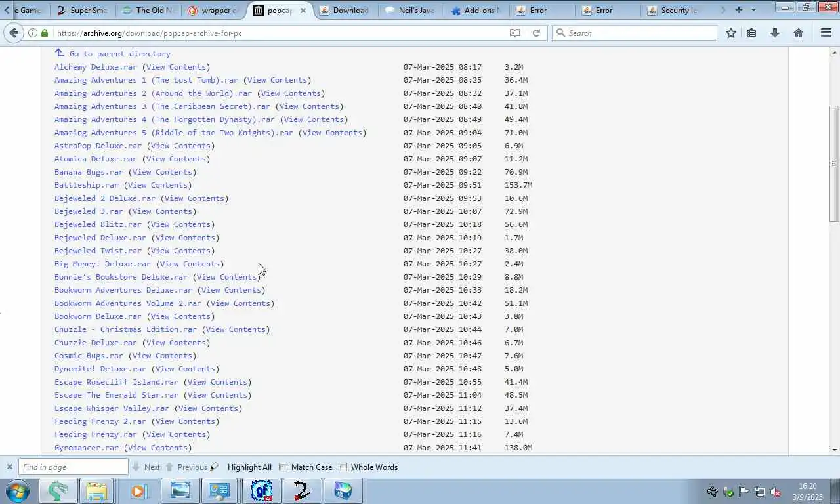The height and width of the screenshot is (504, 840).
Task: Open the Windows Start button
Action: pyautogui.click(x=16, y=491)
